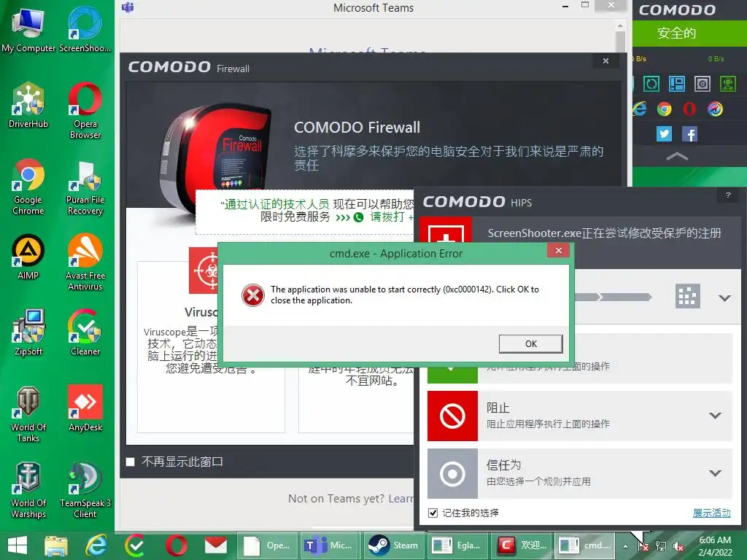
Task: Open help question mark in HIPS alert
Action: pos(728,195)
